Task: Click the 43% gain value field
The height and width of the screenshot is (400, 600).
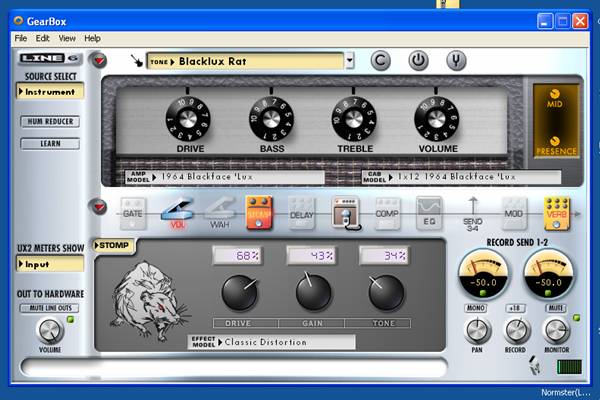Action: (x=312, y=255)
